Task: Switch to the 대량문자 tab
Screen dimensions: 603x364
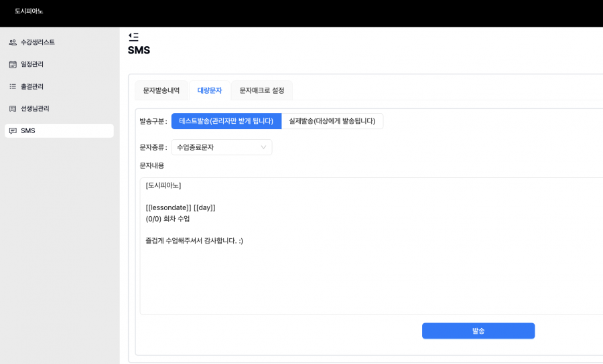Action: 210,90
